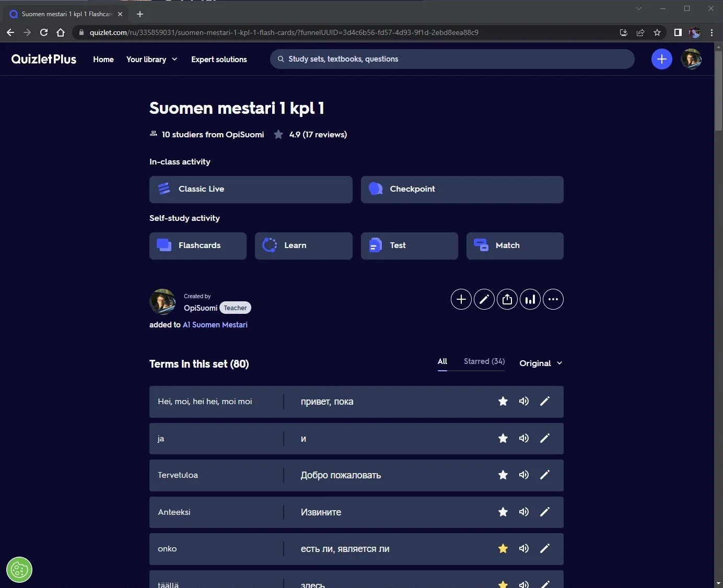723x588 pixels.
Task: Edit the 'Anteeksi' term
Action: [x=544, y=512]
